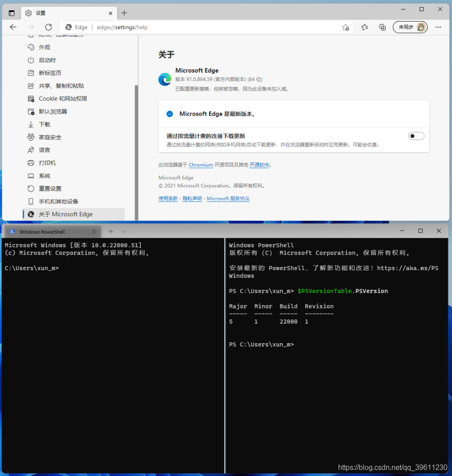The image size is (452, 476).
Task: Click the 未同步 profile button
Action: coord(410,27)
